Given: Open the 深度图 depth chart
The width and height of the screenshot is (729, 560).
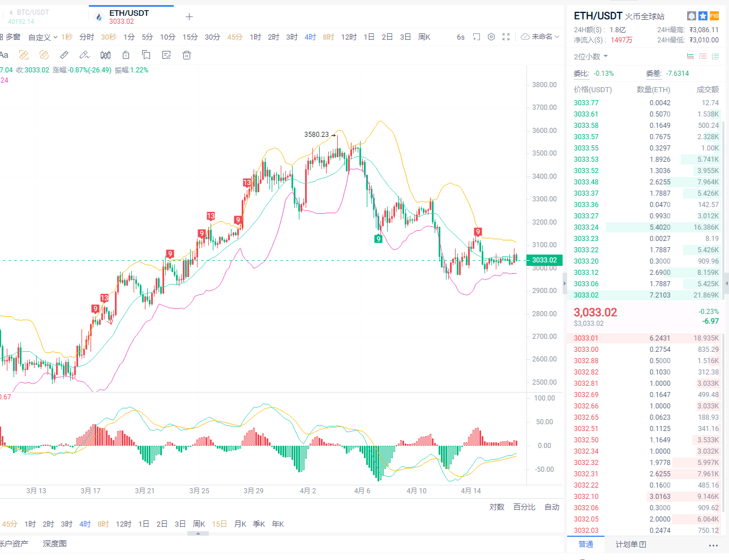Looking at the screenshot, I should point(55,544).
